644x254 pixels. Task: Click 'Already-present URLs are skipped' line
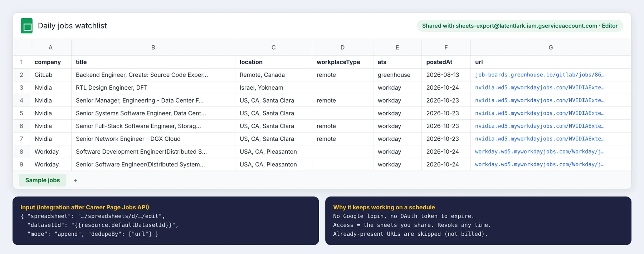pos(410,234)
